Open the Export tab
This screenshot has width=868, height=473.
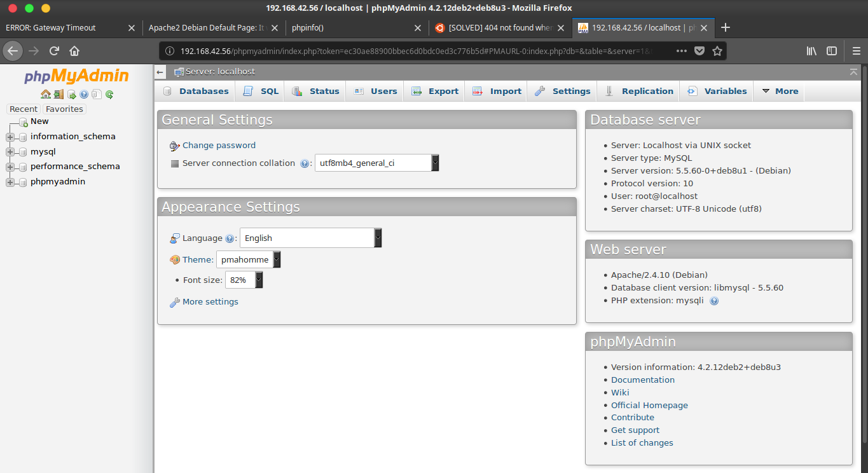coord(435,92)
